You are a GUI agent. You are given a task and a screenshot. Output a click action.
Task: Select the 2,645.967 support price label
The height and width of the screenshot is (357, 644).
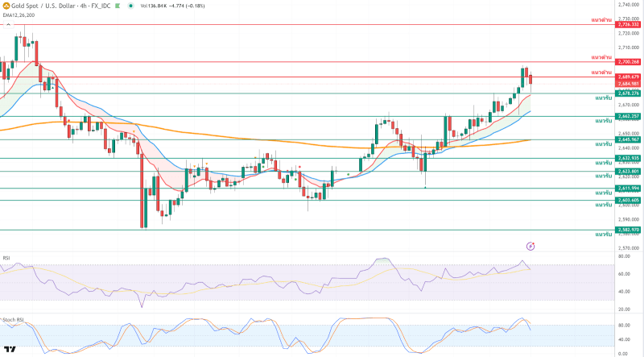pyautogui.click(x=628, y=139)
